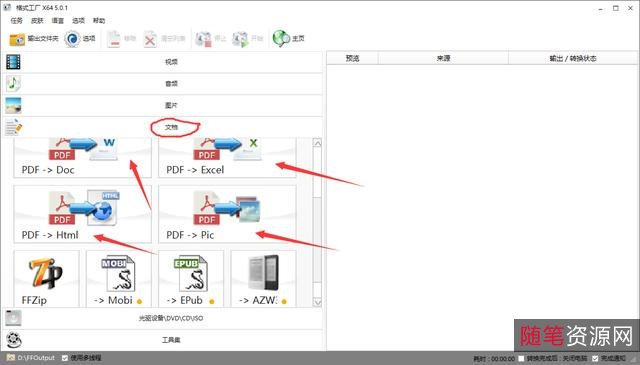The height and width of the screenshot is (365, 640).
Task: Select the -> AZW3 Kindle converter
Action: tap(264, 279)
